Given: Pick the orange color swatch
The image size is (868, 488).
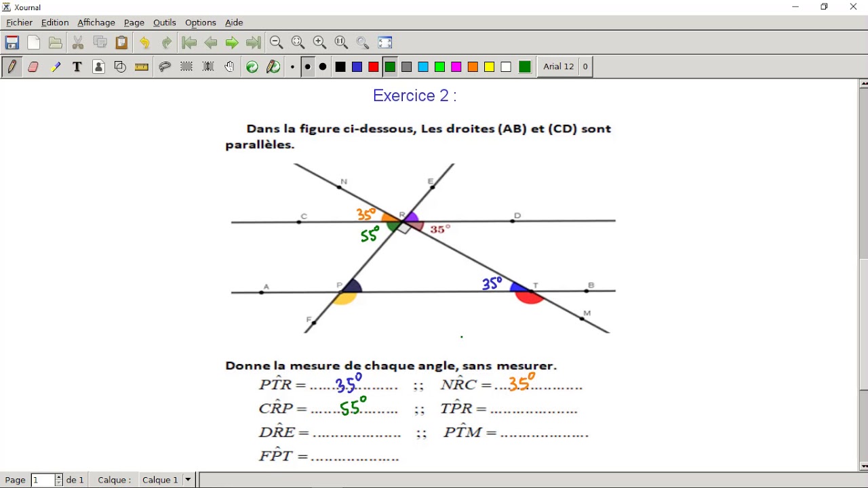Looking at the screenshot, I should point(473,66).
